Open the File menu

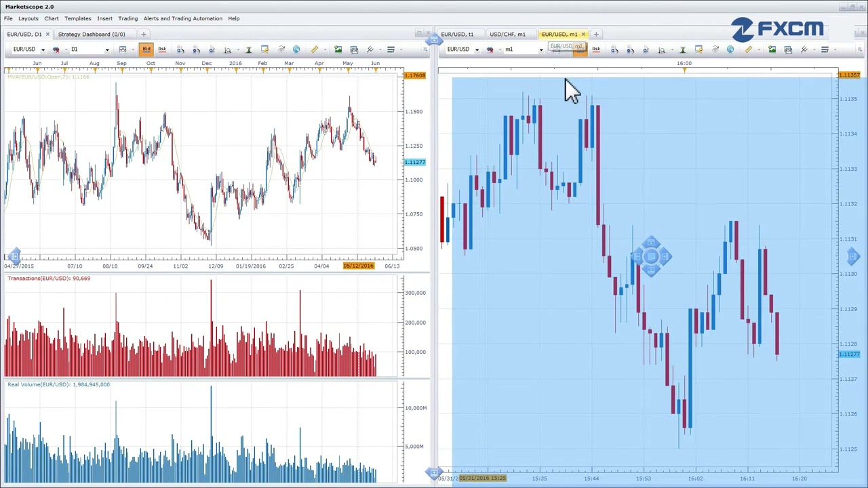(8, 18)
